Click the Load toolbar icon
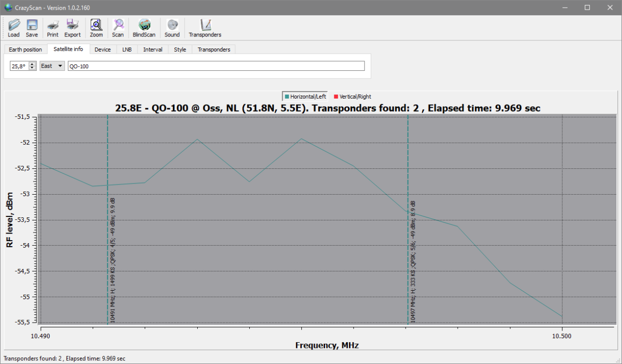 (14, 28)
